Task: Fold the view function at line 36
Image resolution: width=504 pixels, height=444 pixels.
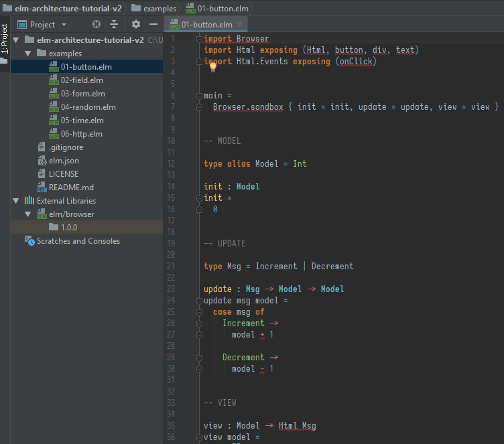Action: (199, 437)
